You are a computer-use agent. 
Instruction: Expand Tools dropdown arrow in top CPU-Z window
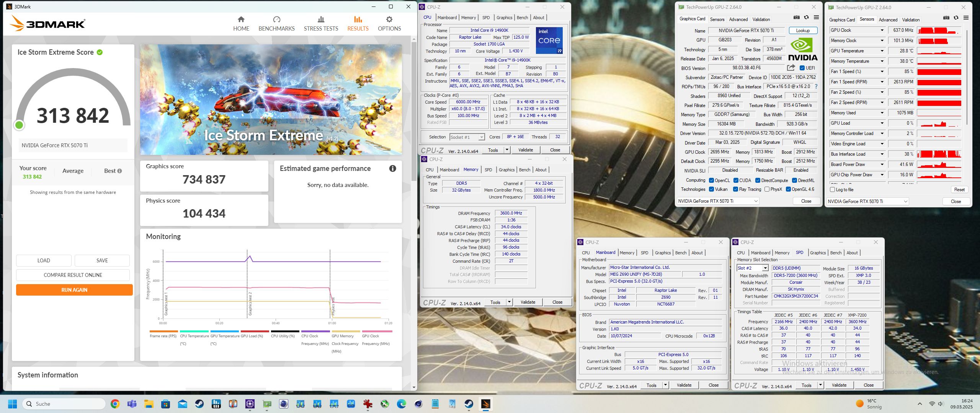click(507, 150)
